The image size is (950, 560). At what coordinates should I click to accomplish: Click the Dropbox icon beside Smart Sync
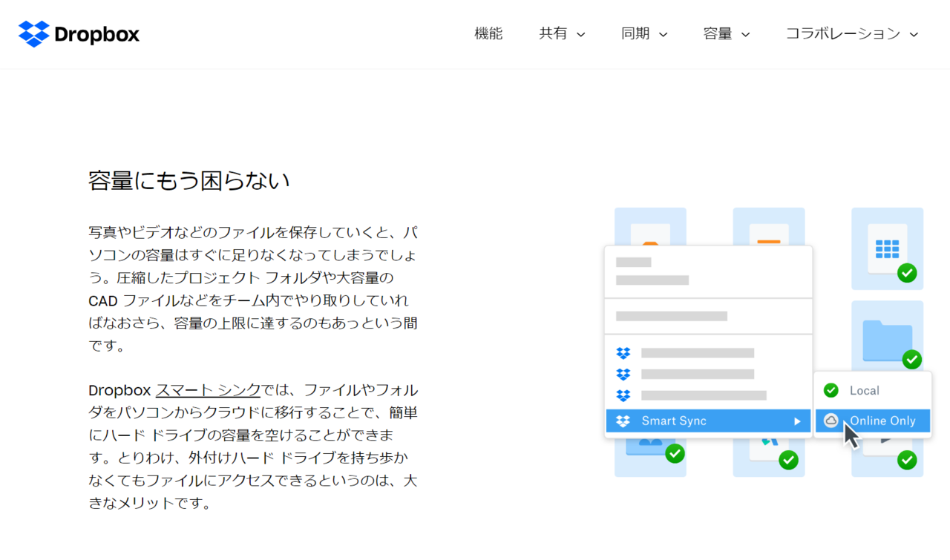pyautogui.click(x=623, y=421)
